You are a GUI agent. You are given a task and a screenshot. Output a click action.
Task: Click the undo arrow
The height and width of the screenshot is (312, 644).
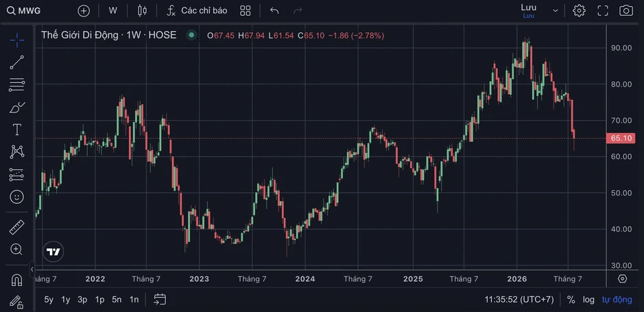[274, 11]
